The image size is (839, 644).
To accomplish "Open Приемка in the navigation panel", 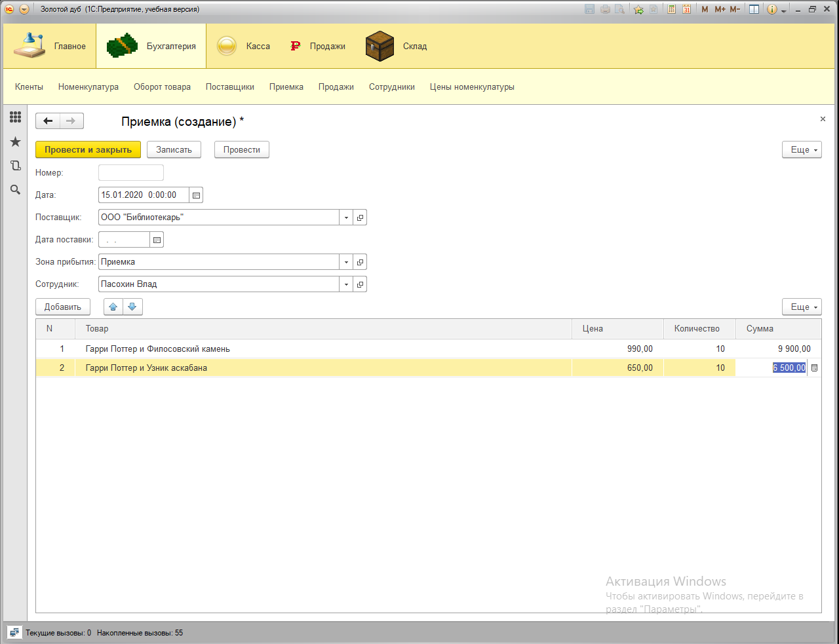I will [x=286, y=86].
